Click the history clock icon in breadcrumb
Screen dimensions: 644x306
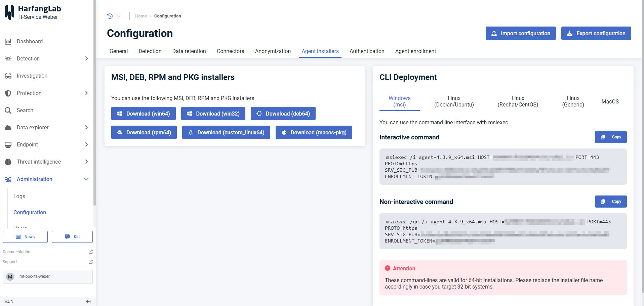110,16
